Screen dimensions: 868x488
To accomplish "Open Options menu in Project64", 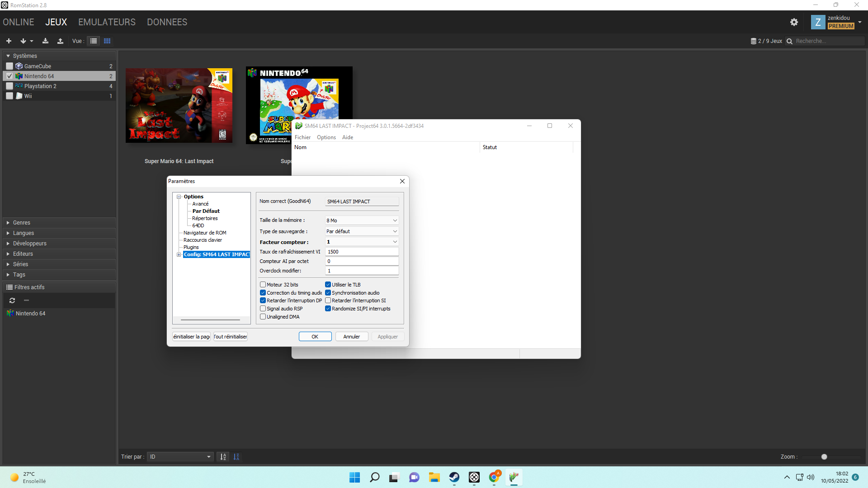I will click(x=326, y=137).
